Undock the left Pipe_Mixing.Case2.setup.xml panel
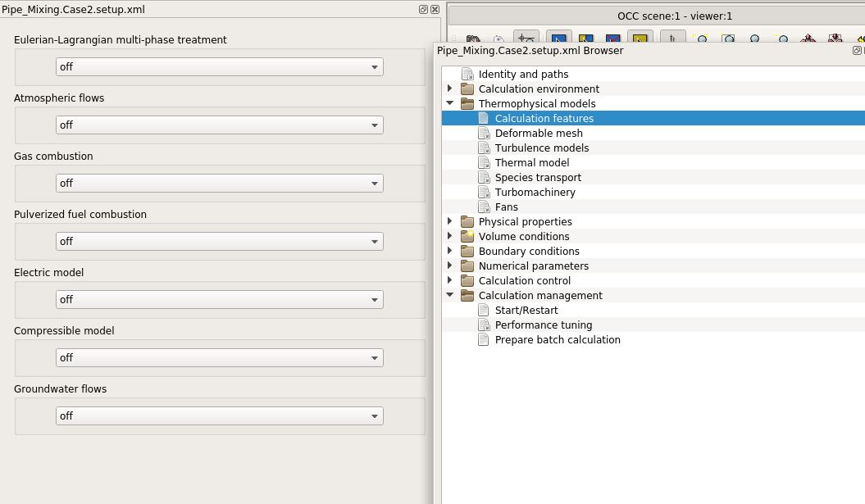Image resolution: width=865 pixels, height=504 pixels. click(423, 10)
